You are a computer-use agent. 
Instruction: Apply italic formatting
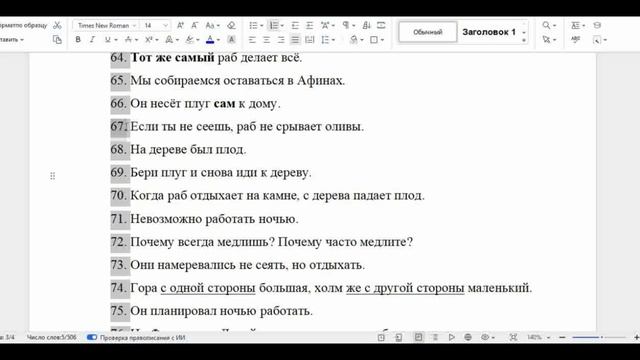click(x=92, y=40)
